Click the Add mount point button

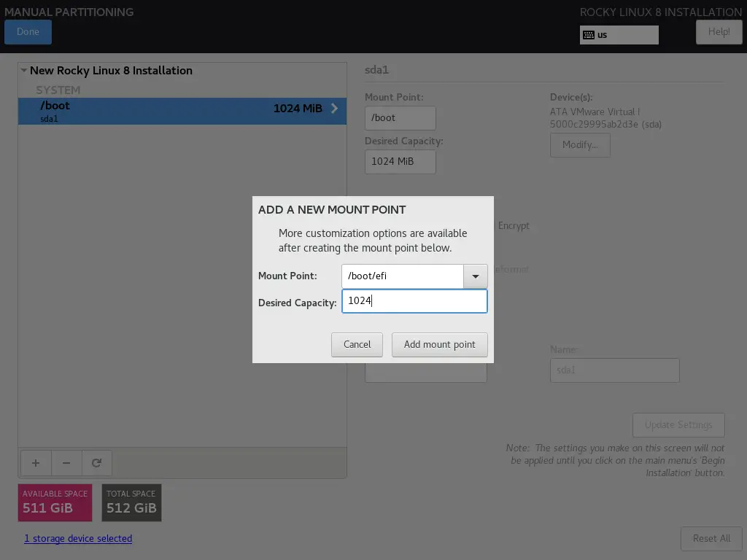[439, 345]
